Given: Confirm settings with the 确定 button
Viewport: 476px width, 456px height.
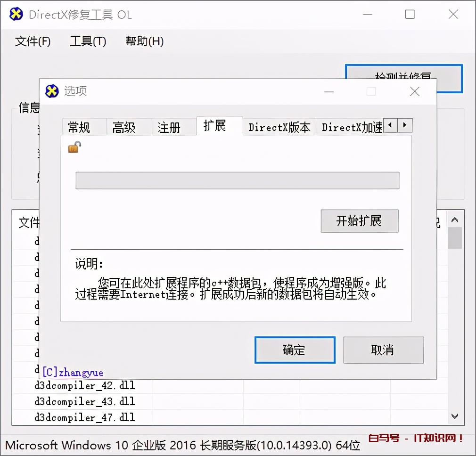Looking at the screenshot, I should click(x=295, y=350).
